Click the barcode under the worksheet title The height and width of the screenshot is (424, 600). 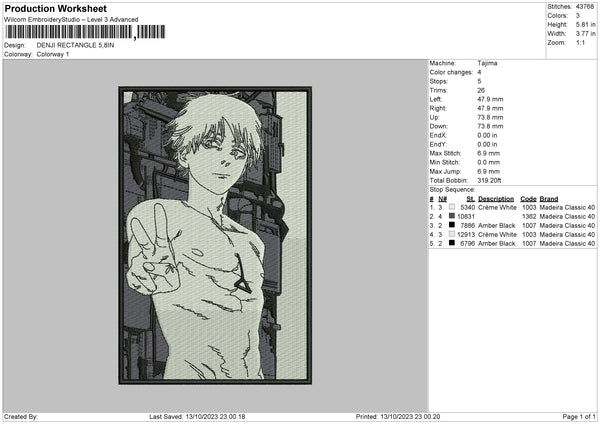pyautogui.click(x=85, y=32)
